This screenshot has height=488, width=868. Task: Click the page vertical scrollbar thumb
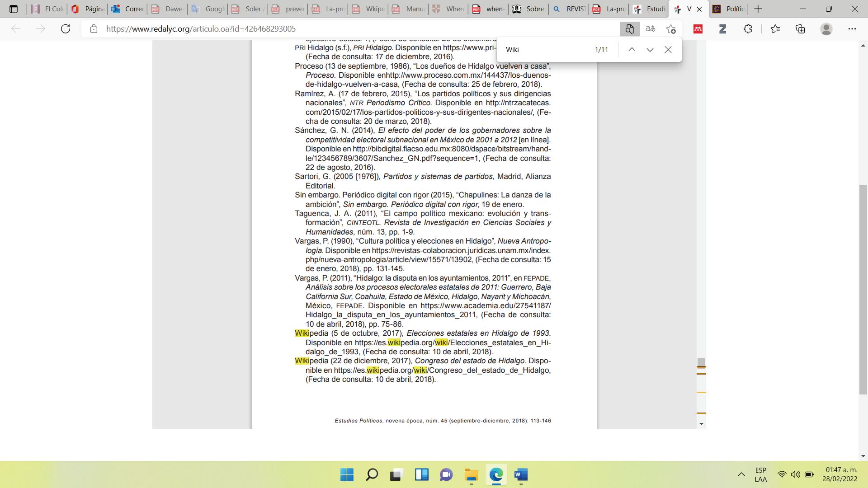(863, 289)
